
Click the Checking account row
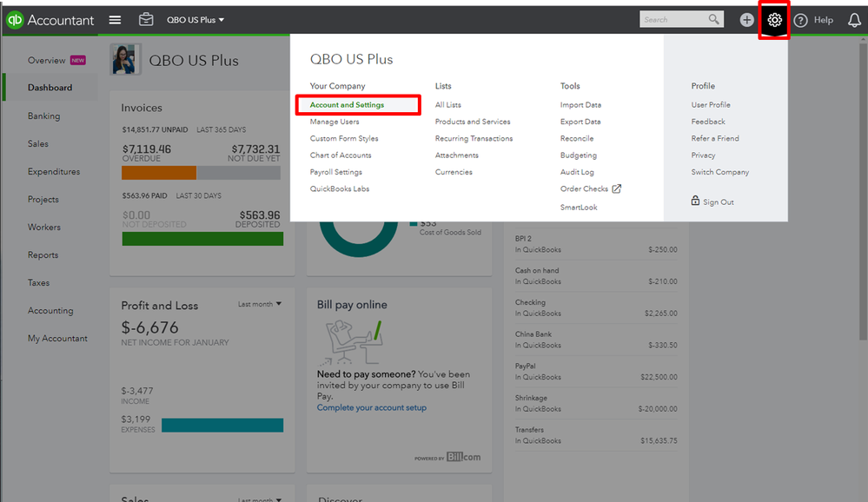point(596,307)
